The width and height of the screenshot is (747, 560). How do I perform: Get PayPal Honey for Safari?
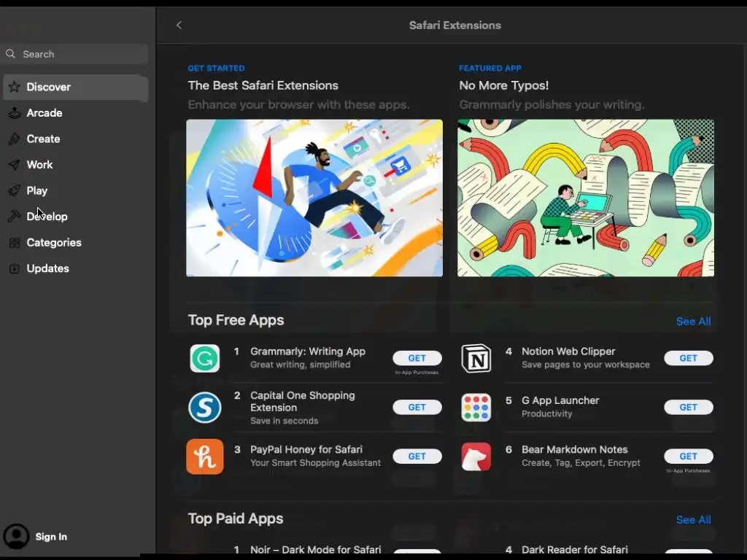(x=417, y=456)
